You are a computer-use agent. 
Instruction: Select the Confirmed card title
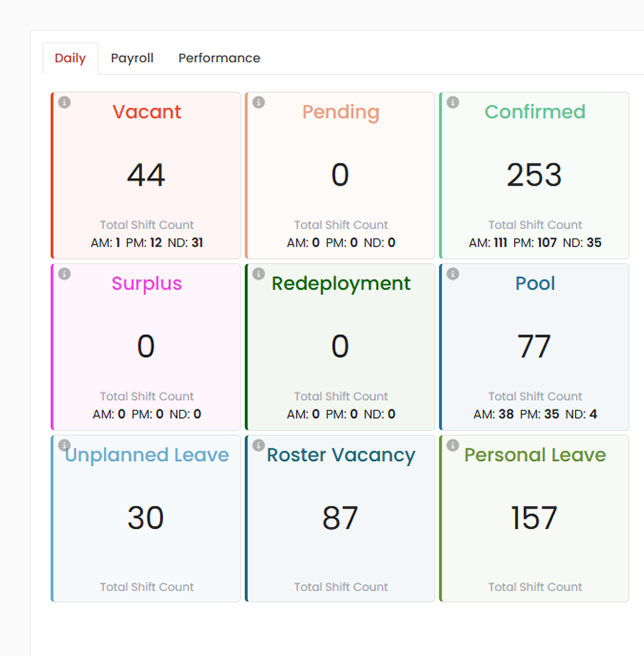click(x=535, y=112)
